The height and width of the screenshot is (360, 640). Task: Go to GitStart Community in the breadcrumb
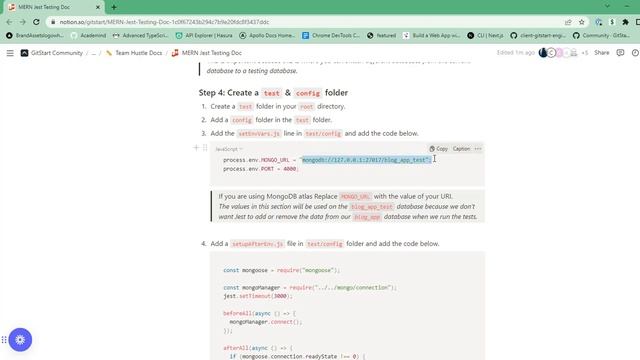tap(57, 53)
